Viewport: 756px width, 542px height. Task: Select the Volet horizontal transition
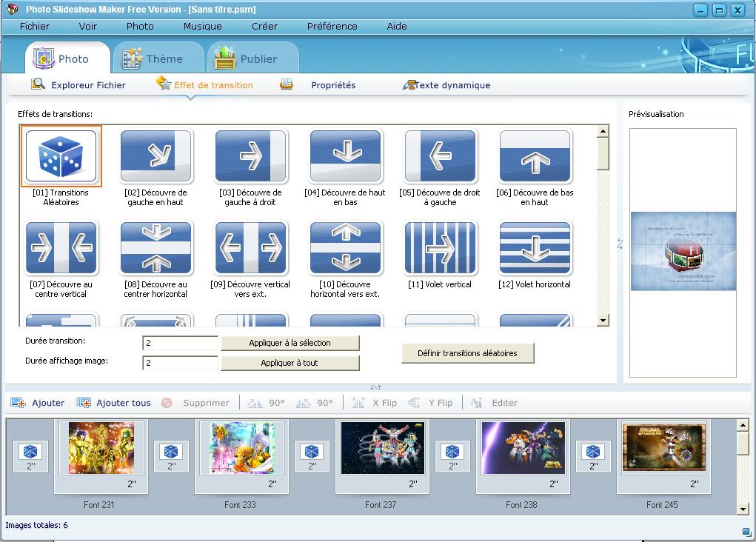[535, 248]
